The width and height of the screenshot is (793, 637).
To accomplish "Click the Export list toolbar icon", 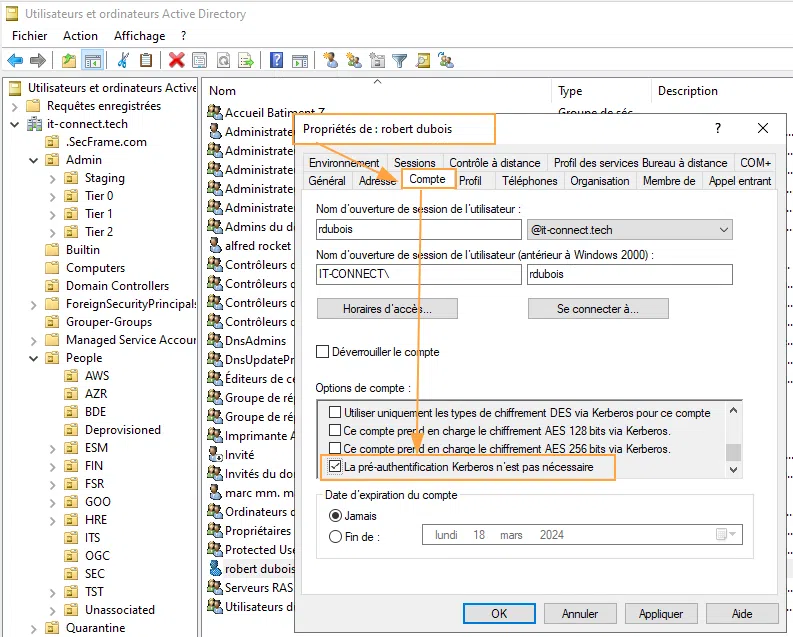I will tap(246, 61).
